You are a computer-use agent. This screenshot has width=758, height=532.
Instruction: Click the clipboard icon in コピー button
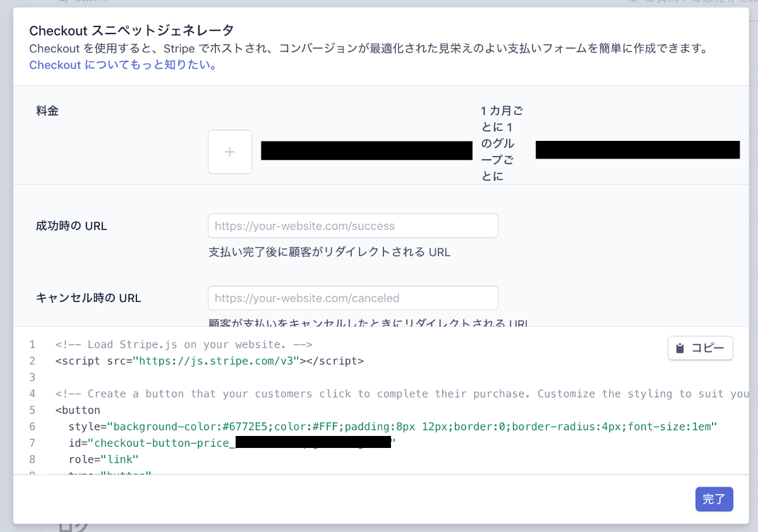(x=680, y=348)
